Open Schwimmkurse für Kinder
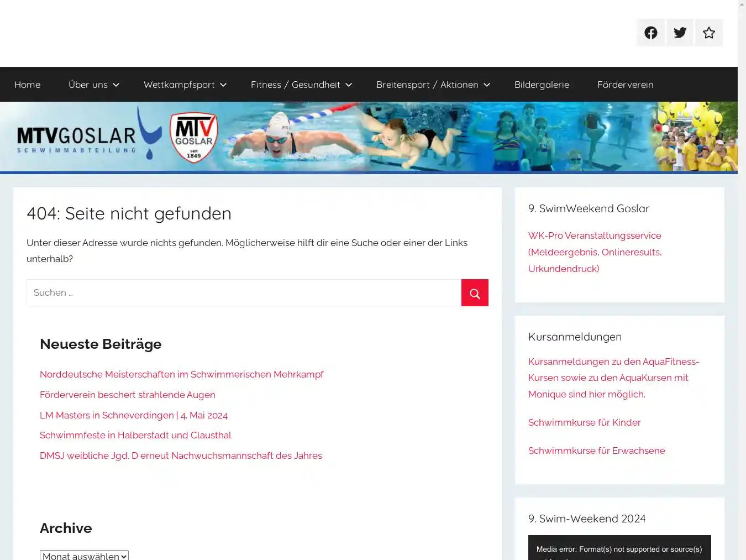This screenshot has width=746, height=560. click(x=584, y=422)
